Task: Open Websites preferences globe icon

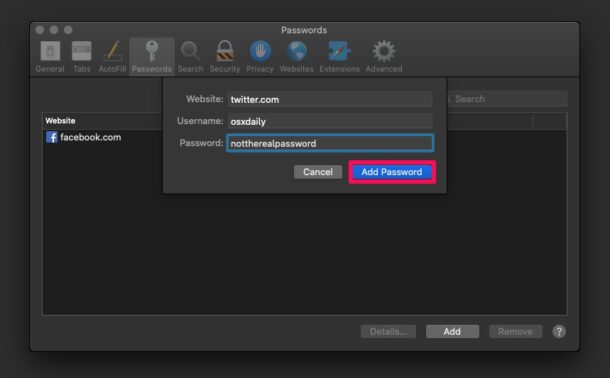Action: pos(296,57)
